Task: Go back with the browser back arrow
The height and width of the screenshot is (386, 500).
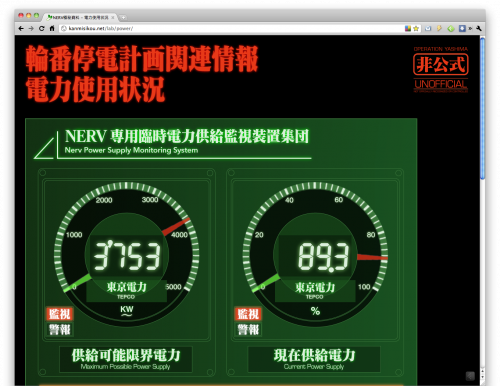Action: coord(21,29)
